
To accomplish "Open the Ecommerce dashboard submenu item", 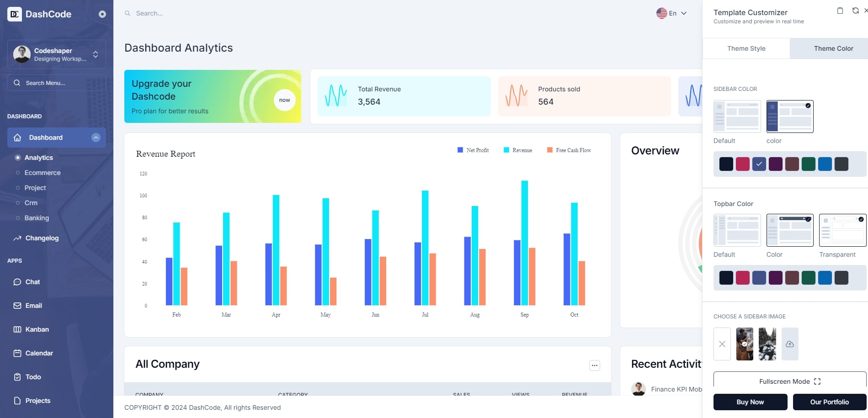I will click(x=43, y=173).
